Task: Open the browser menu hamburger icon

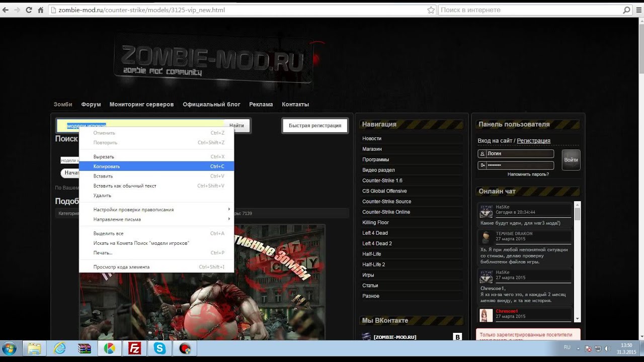Action: 638,10
